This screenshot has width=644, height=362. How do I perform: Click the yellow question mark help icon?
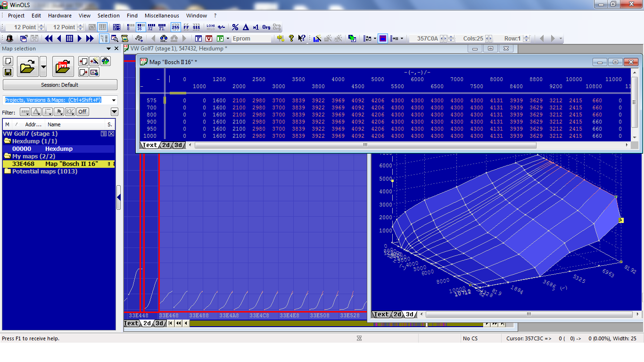(291, 39)
